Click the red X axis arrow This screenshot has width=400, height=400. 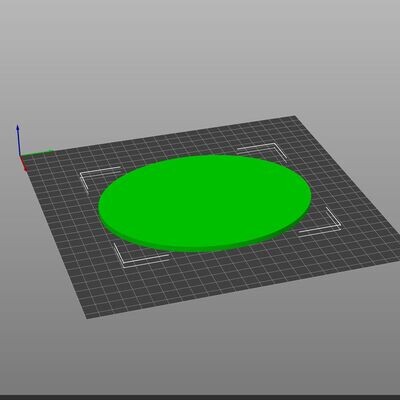pyautogui.click(x=23, y=164)
